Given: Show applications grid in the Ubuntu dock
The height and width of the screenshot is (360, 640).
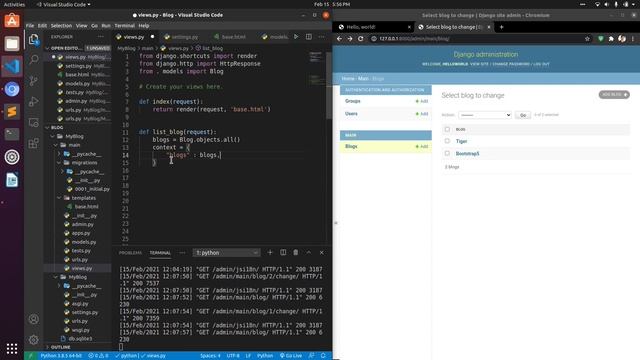Looking at the screenshot, I should pyautogui.click(x=12, y=348).
